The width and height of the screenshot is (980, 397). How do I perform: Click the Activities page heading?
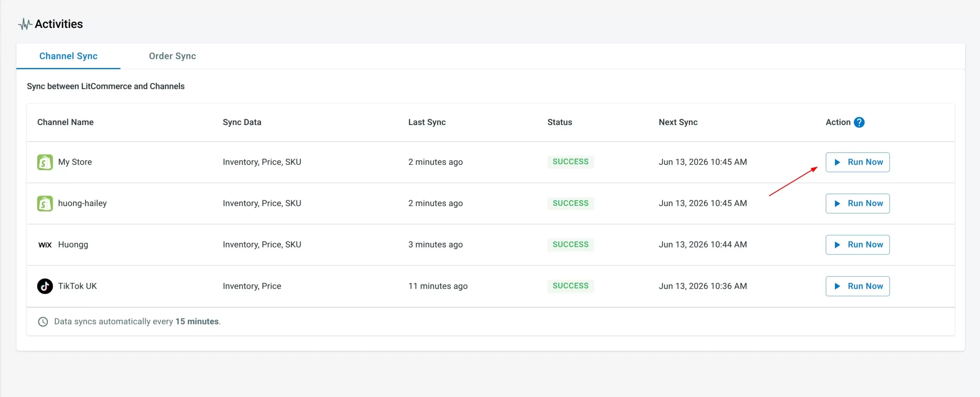pos(59,24)
